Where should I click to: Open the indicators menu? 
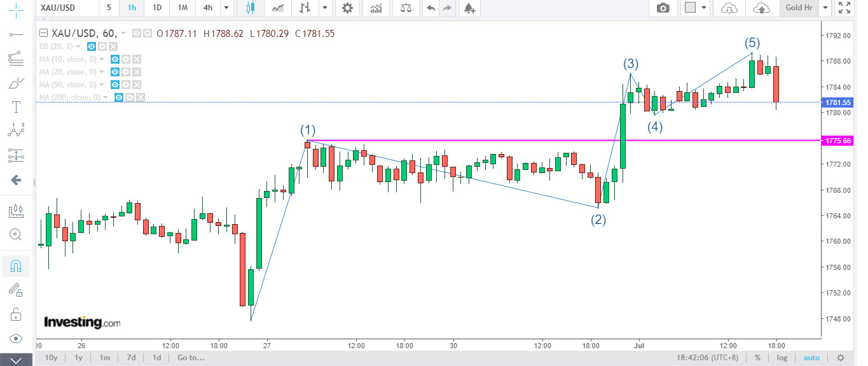(376, 8)
